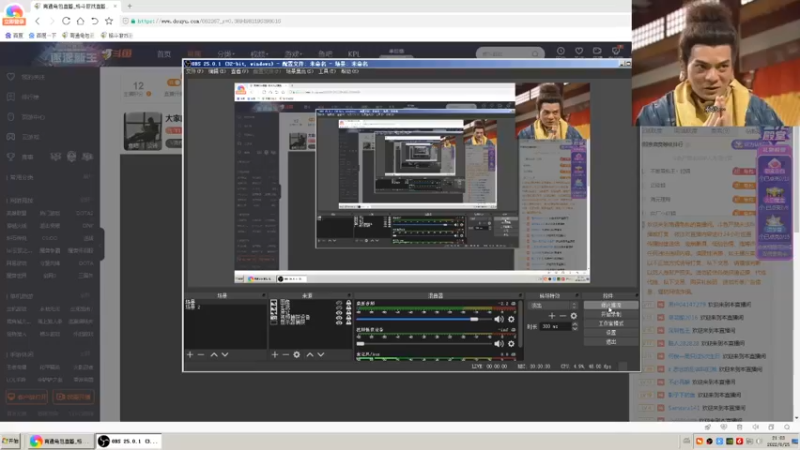
Task: Mute the first mixer channel with its speaker icon
Action: [x=499, y=319]
